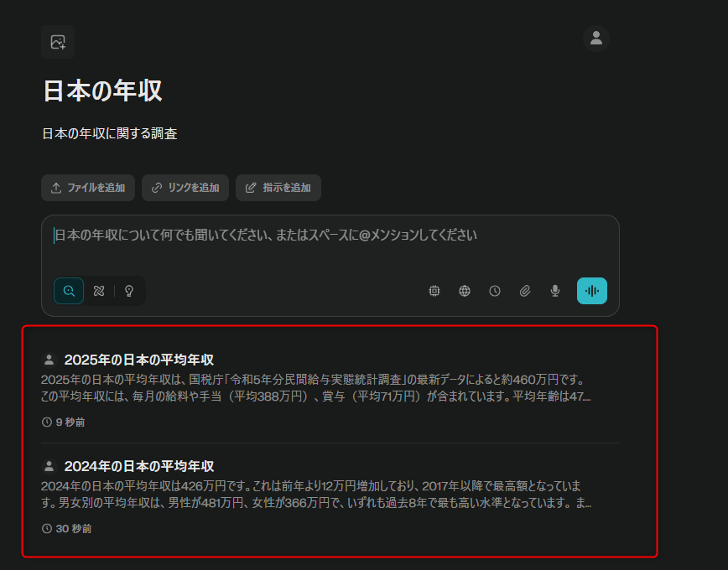Viewport: 728px width, 570px height.
Task: Focus the question input text field
Action: click(x=330, y=236)
